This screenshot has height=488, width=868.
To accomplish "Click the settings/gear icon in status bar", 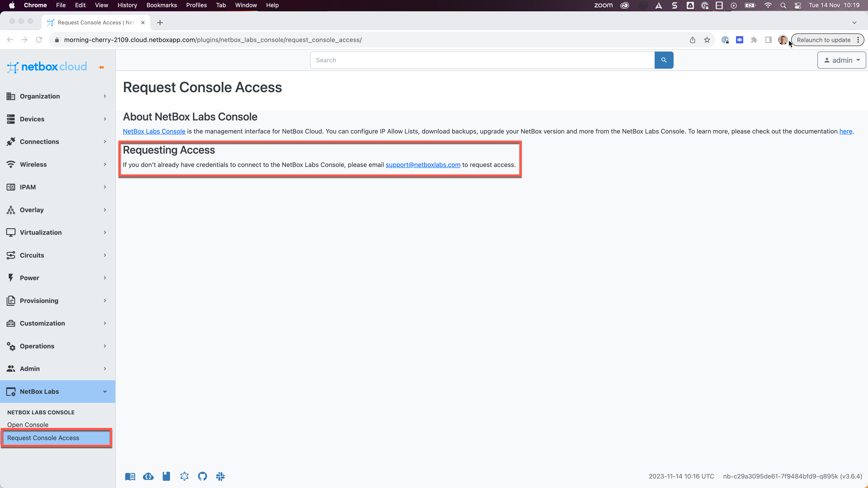I will [184, 476].
